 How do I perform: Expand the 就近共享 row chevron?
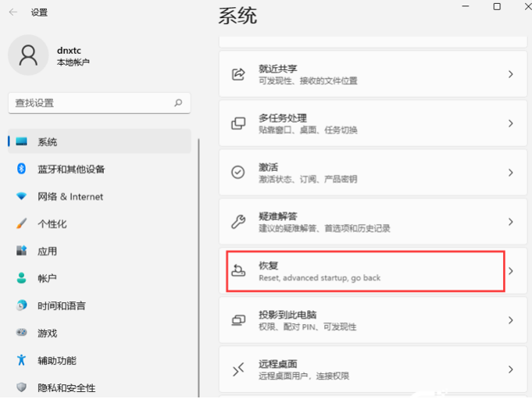tap(511, 75)
